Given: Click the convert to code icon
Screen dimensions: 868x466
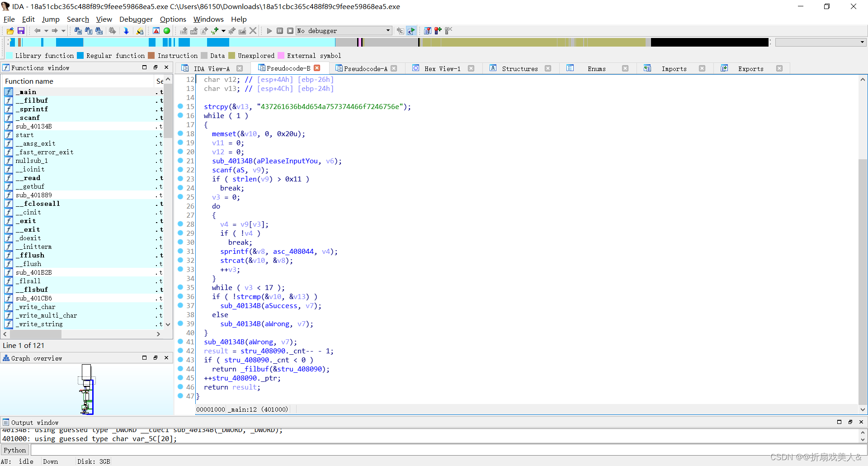Looking at the screenshot, I should pos(184,31).
